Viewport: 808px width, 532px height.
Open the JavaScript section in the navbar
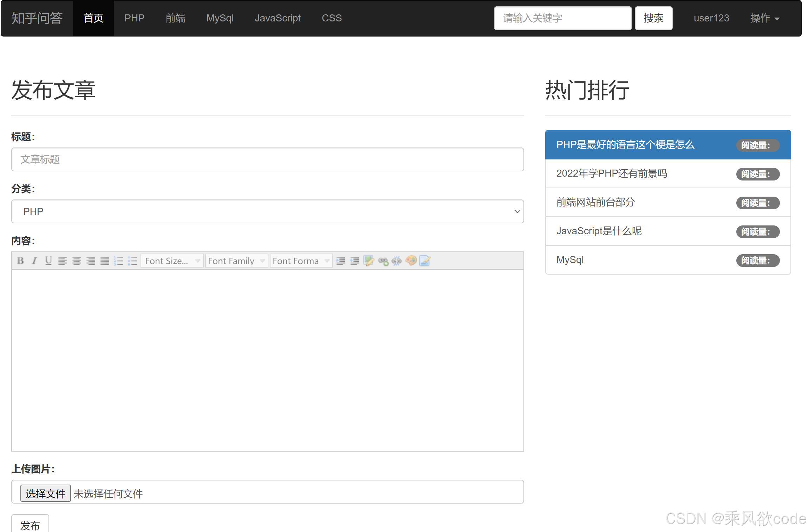pos(278,18)
